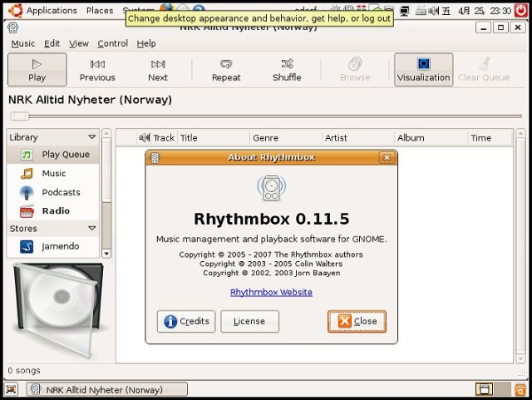This screenshot has width=532, height=400.
Task: Go to the Previous track
Action: (x=97, y=70)
